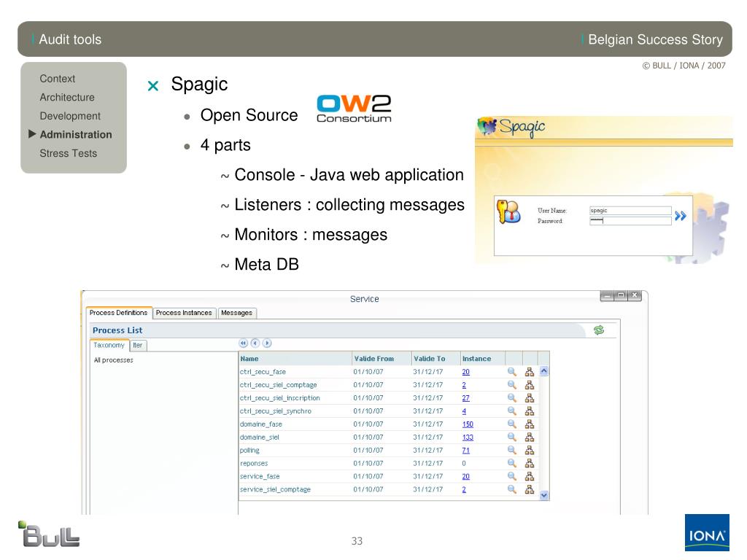This screenshot has width=747, height=560.
Task: Click the Bull logo
Action: 49,534
